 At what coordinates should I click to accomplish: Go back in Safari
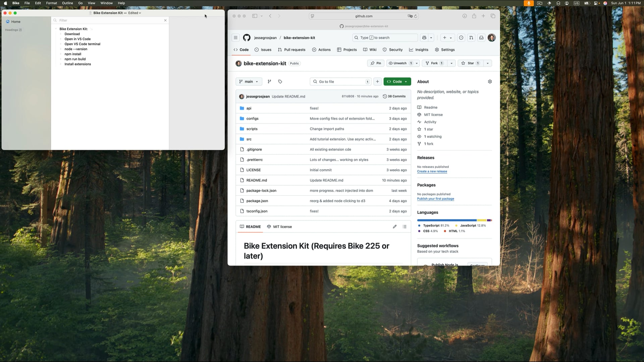(270, 16)
